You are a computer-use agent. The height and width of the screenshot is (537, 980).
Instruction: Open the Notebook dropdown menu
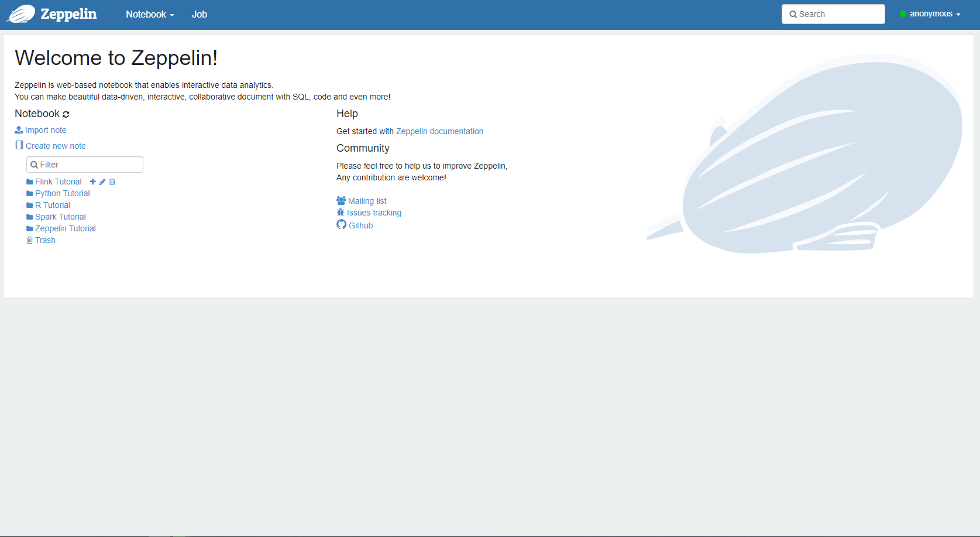(x=150, y=14)
